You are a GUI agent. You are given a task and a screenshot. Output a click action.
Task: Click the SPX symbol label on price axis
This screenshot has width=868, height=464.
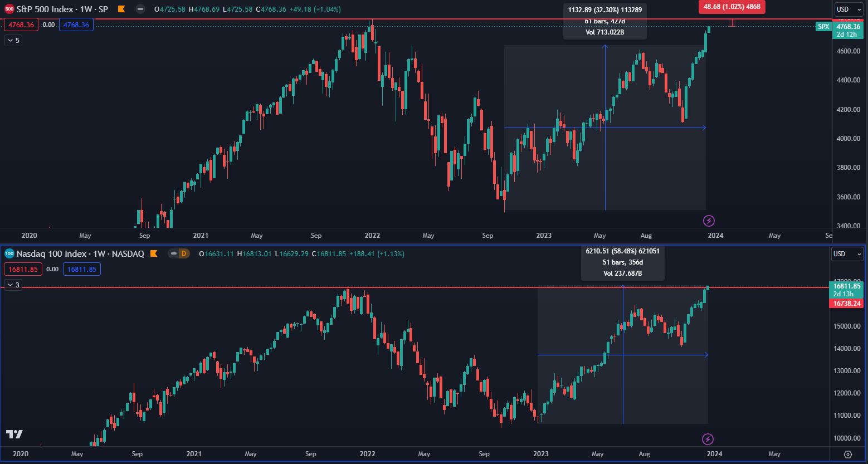(823, 27)
